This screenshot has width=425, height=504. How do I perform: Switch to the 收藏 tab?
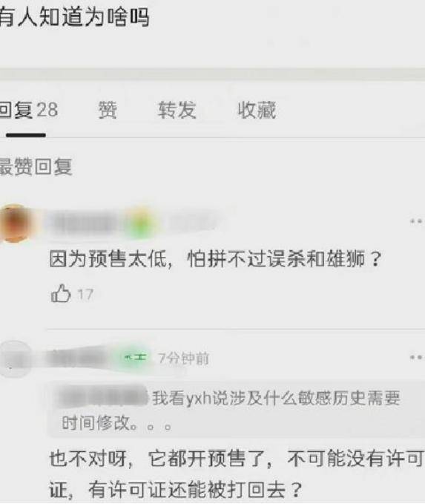click(x=257, y=110)
